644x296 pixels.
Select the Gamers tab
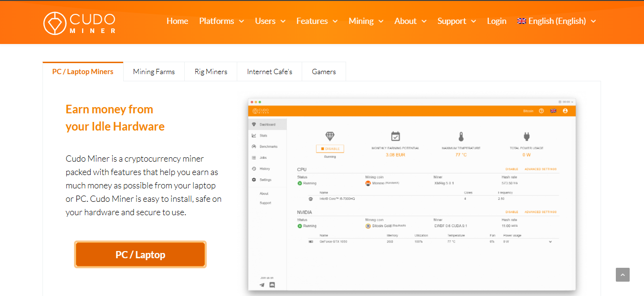pyautogui.click(x=324, y=71)
